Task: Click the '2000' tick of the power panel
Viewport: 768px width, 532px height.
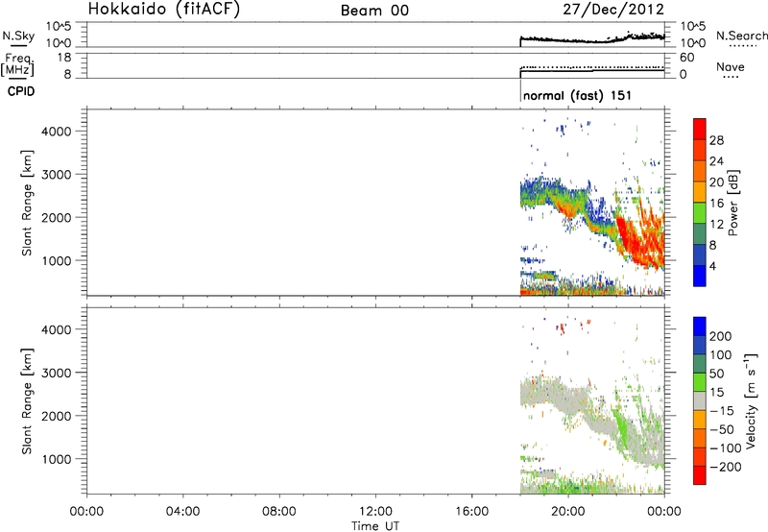Action: coord(57,217)
